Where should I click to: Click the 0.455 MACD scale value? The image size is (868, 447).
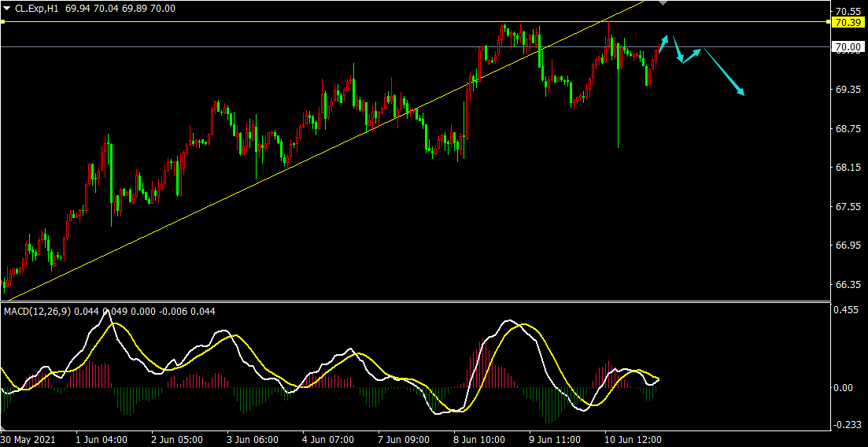(848, 309)
